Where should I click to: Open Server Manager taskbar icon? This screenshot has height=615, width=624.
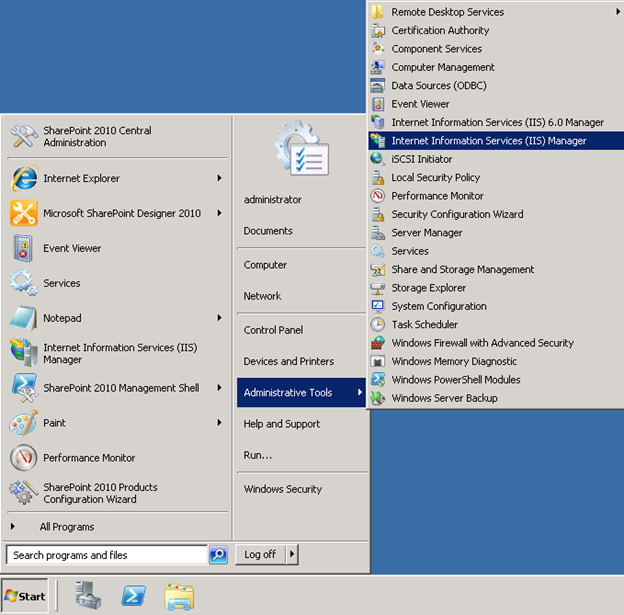point(89,596)
